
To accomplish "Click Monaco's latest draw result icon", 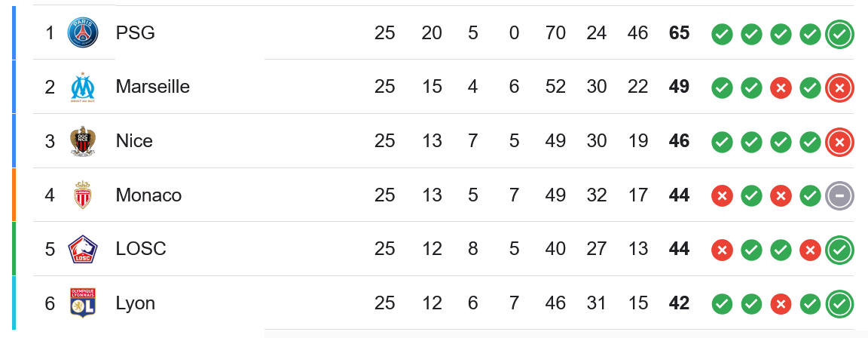I will click(839, 196).
